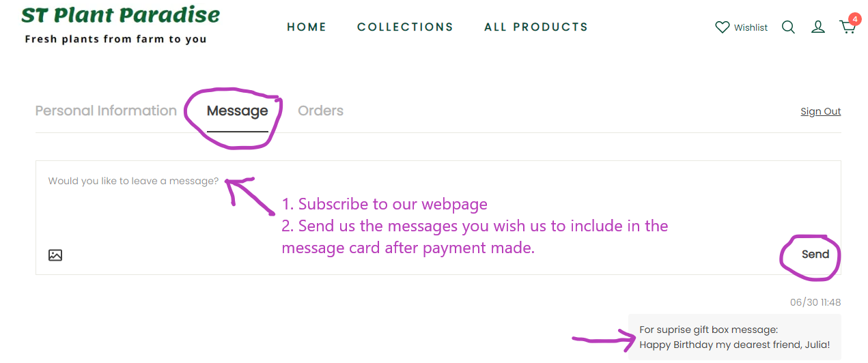Switch to the Personal Information tab

click(x=106, y=111)
